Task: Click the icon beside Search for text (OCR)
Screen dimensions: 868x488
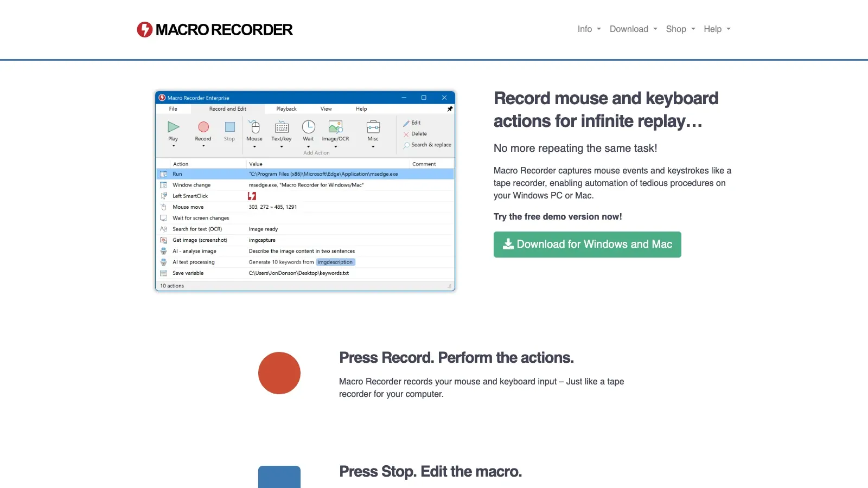Action: click(x=163, y=229)
